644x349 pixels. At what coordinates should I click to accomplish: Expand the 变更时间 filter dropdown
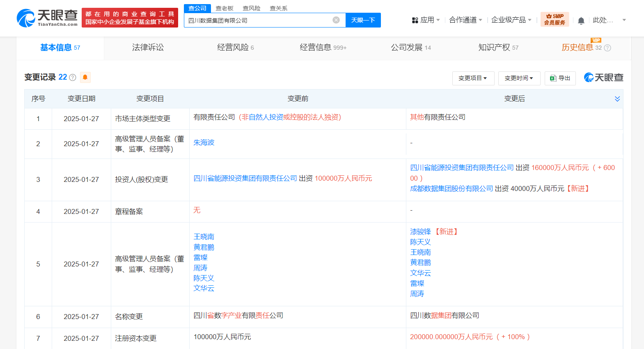[x=519, y=78]
